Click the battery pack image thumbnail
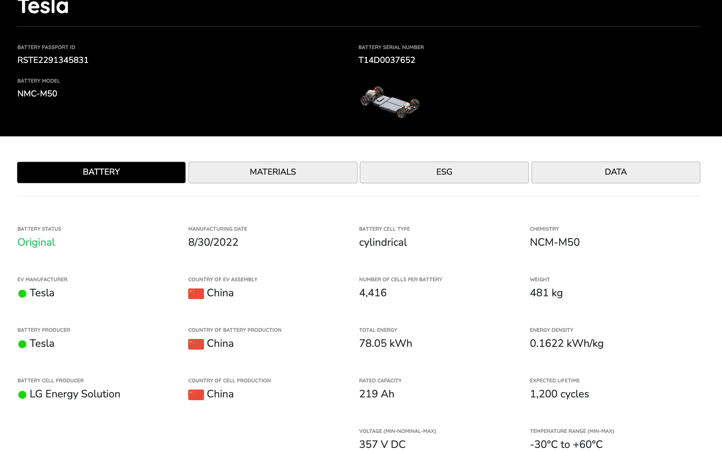The width and height of the screenshot is (722, 452). coord(390,101)
